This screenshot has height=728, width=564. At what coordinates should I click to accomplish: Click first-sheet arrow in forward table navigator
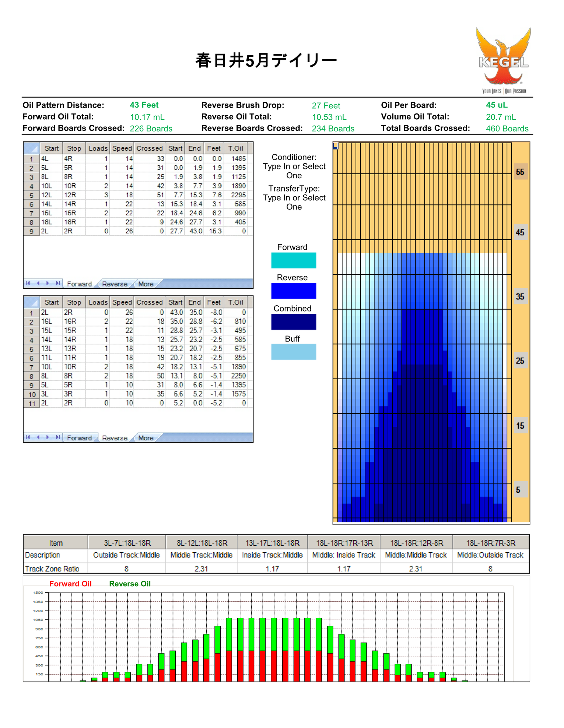coord(28,283)
